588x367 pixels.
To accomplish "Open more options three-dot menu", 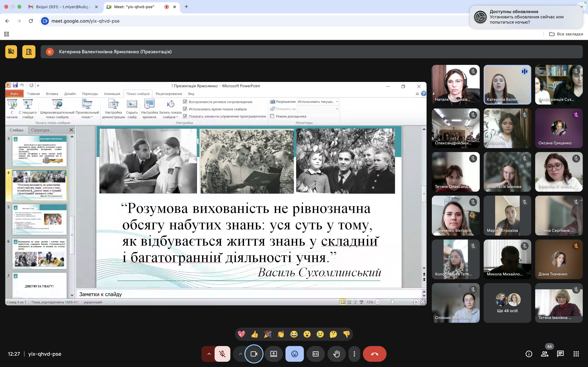I will [354, 354].
